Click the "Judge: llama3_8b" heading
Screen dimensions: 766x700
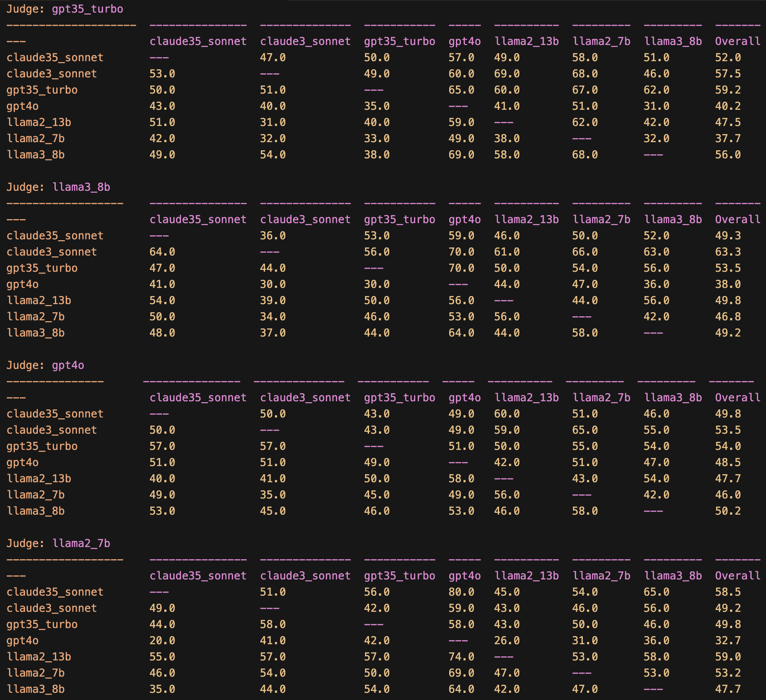tap(58, 187)
